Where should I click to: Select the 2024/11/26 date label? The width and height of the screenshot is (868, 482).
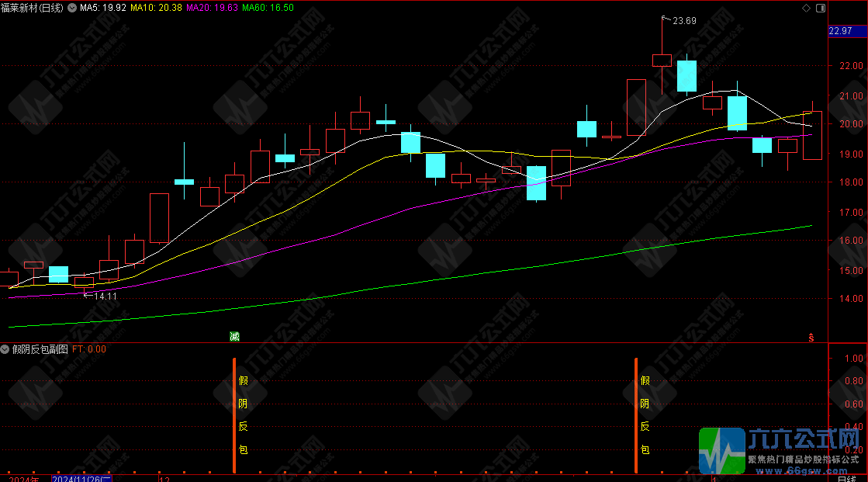click(82, 478)
